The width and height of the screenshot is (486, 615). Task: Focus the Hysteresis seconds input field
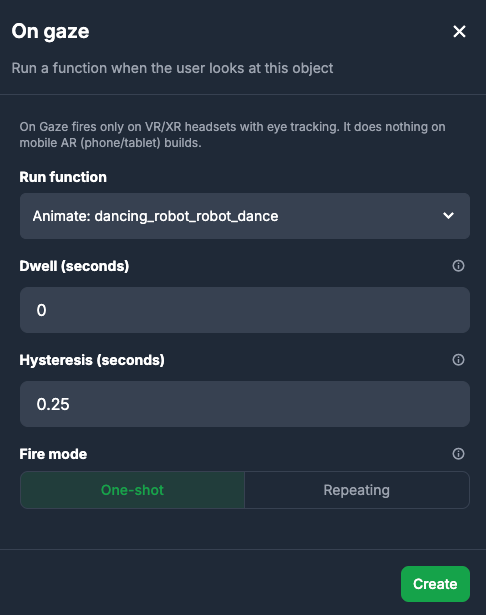click(x=245, y=404)
